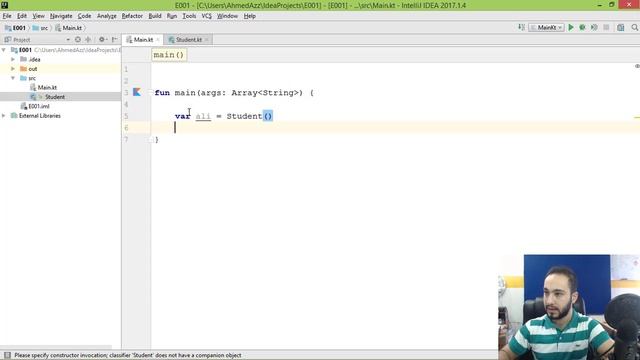640x360 pixels.
Task: Open the Project view selector dropdown
Action: point(68,40)
